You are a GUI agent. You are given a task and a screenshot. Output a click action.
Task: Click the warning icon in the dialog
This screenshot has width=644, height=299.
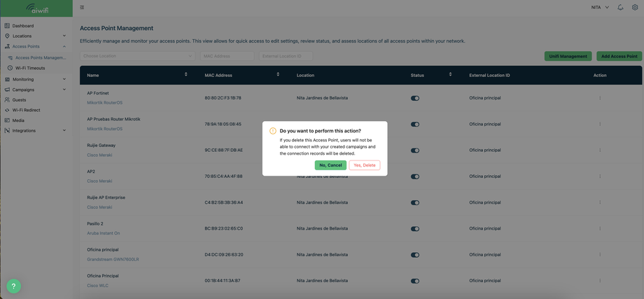tap(273, 131)
